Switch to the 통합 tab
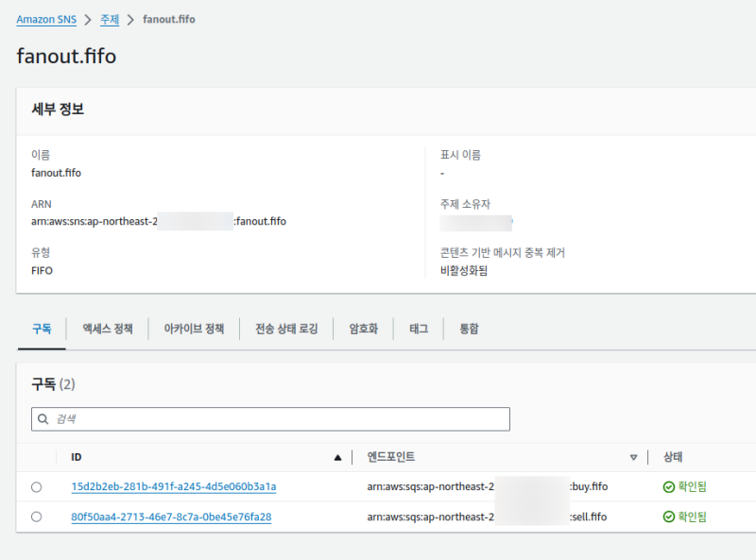Screen dimensions: 756x560 (x=469, y=329)
